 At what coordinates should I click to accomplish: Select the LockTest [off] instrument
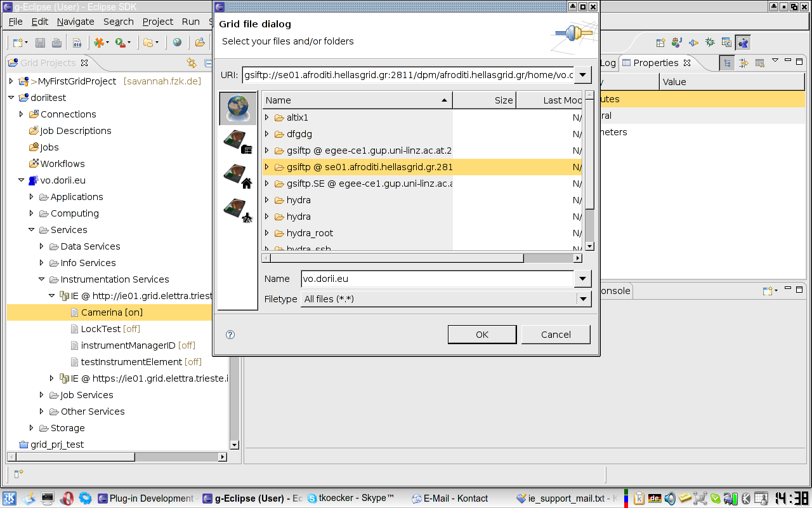110,329
